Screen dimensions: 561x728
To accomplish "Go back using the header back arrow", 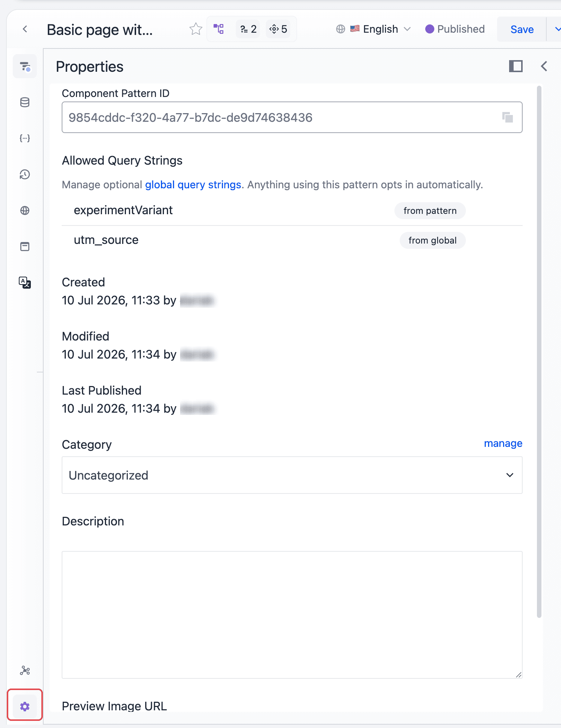I will [25, 29].
